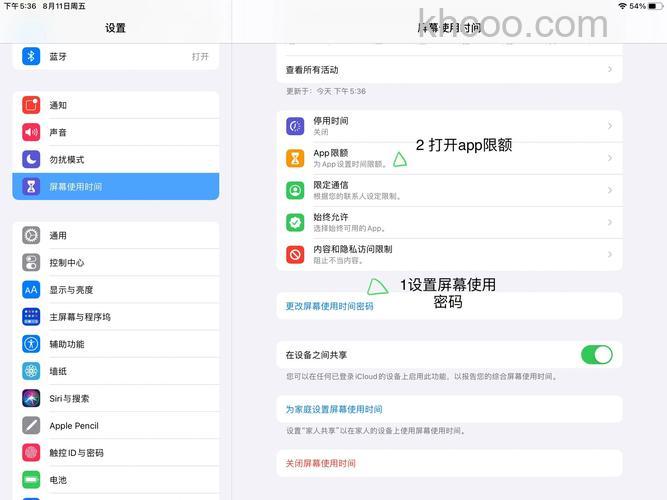The height and width of the screenshot is (500, 667).
Task: Tap the Downtime (停用时间) purple icon
Action: pos(295,126)
